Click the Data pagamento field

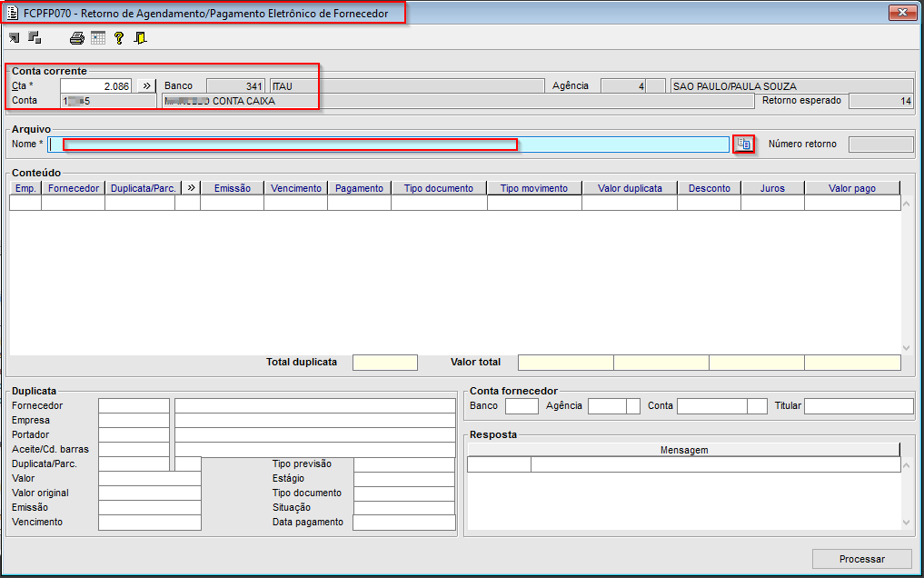[404, 522]
